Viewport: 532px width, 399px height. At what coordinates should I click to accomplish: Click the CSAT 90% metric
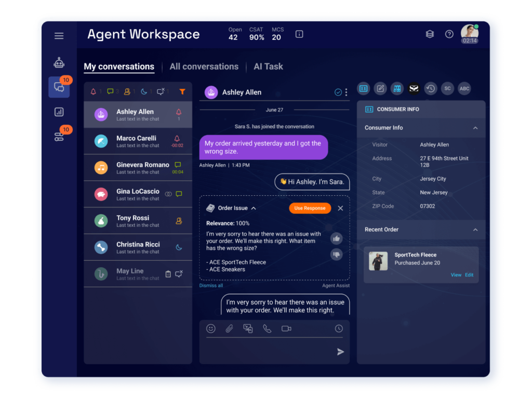pyautogui.click(x=257, y=34)
